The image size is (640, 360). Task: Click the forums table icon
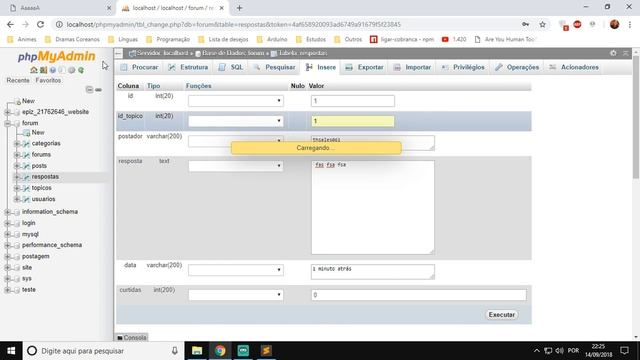(x=27, y=155)
